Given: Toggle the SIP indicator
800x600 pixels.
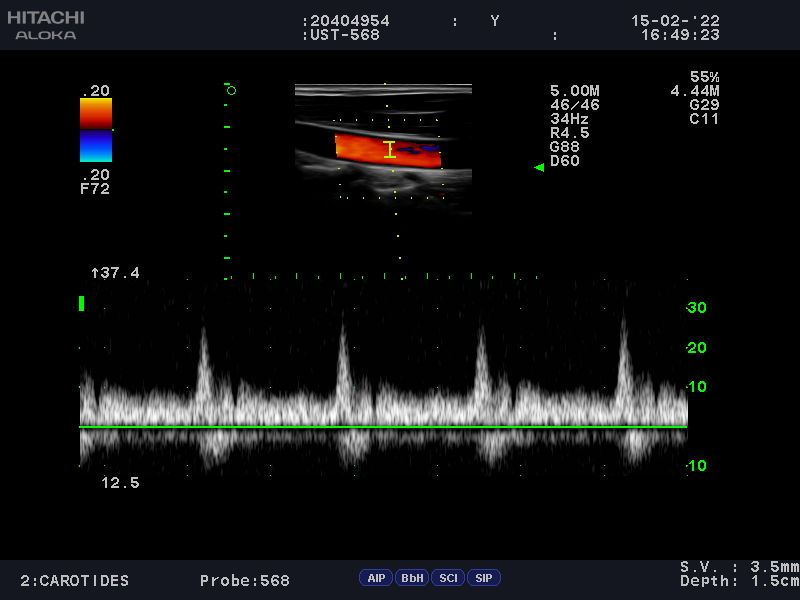Looking at the screenshot, I should [x=483, y=578].
